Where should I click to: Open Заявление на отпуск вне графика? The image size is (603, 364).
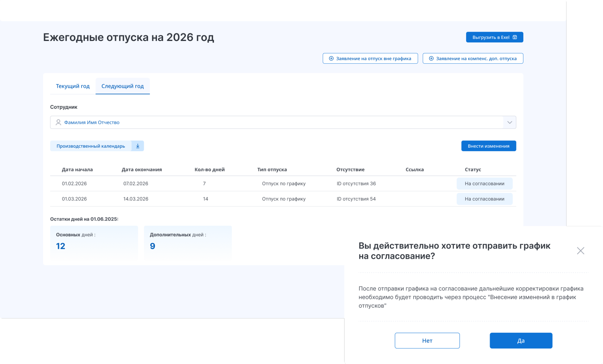coord(373,58)
